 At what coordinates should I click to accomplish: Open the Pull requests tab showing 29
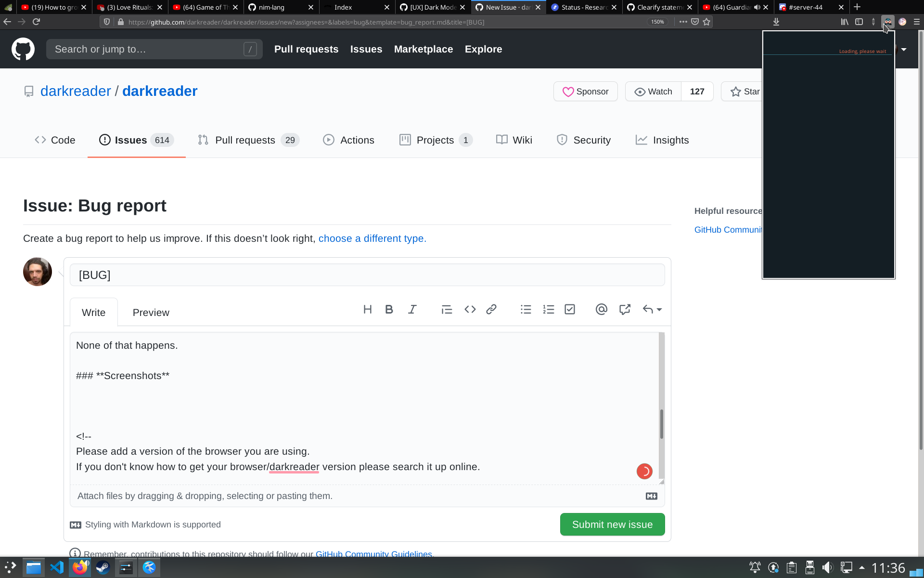[x=245, y=140]
